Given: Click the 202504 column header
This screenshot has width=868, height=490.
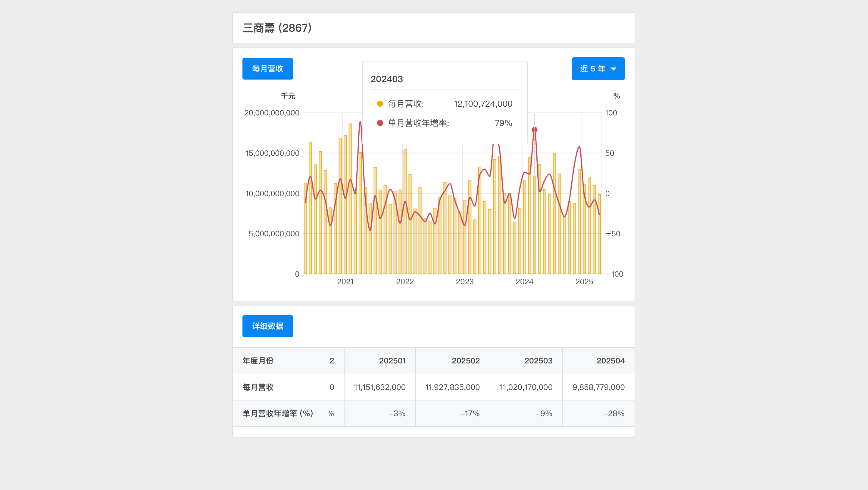Looking at the screenshot, I should click(x=611, y=360).
